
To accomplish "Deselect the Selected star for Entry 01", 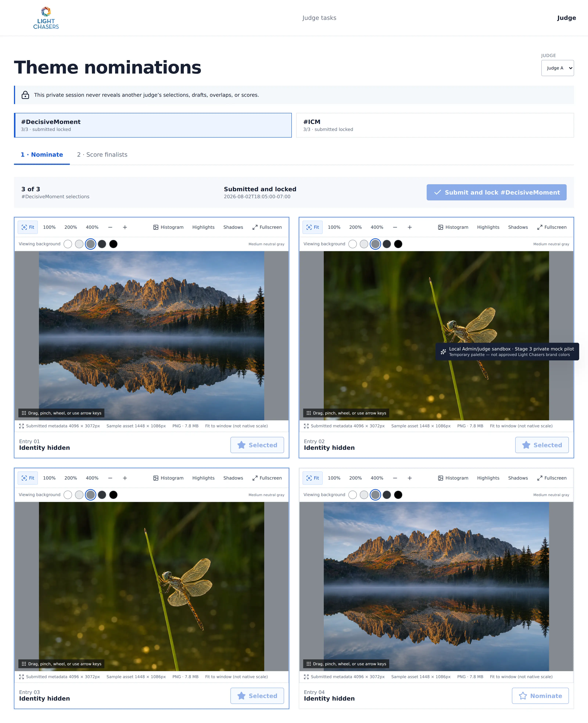I will click(257, 445).
